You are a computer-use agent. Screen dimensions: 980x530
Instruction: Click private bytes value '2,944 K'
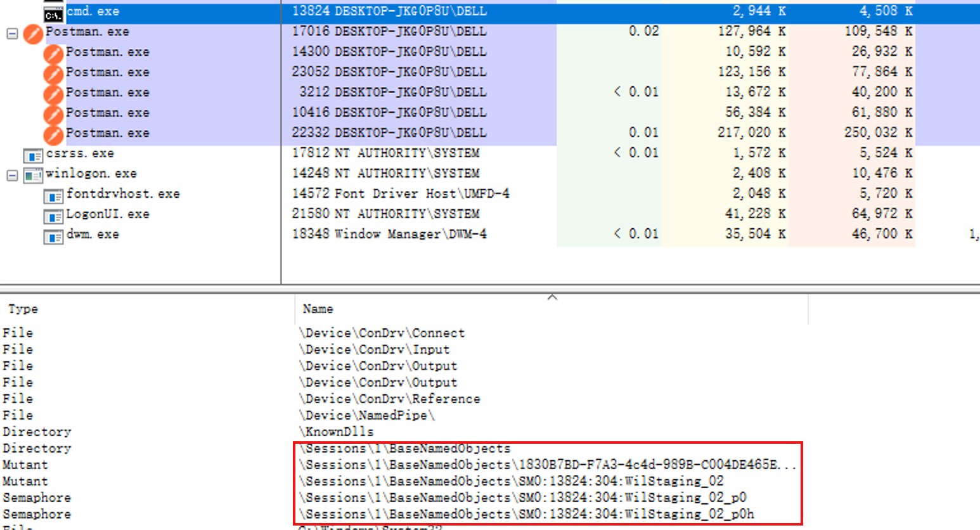[759, 11]
